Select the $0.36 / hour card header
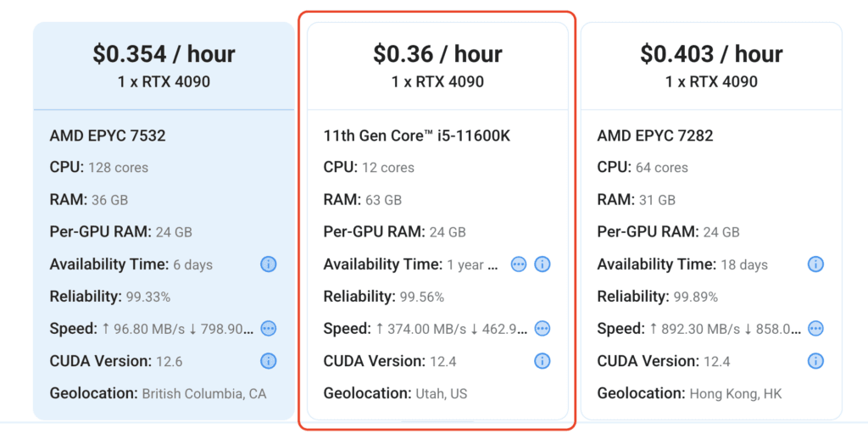 point(438,66)
